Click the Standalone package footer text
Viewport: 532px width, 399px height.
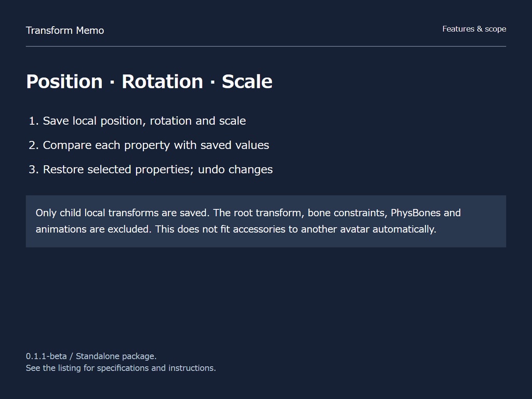click(116, 356)
